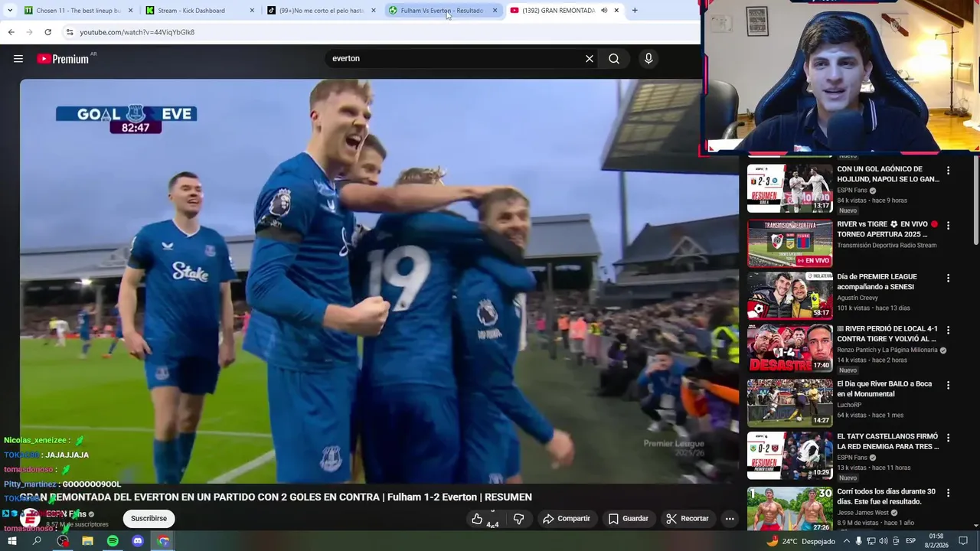This screenshot has height=551, width=980.
Task: Open more actions ellipsis below video
Action: tap(730, 519)
